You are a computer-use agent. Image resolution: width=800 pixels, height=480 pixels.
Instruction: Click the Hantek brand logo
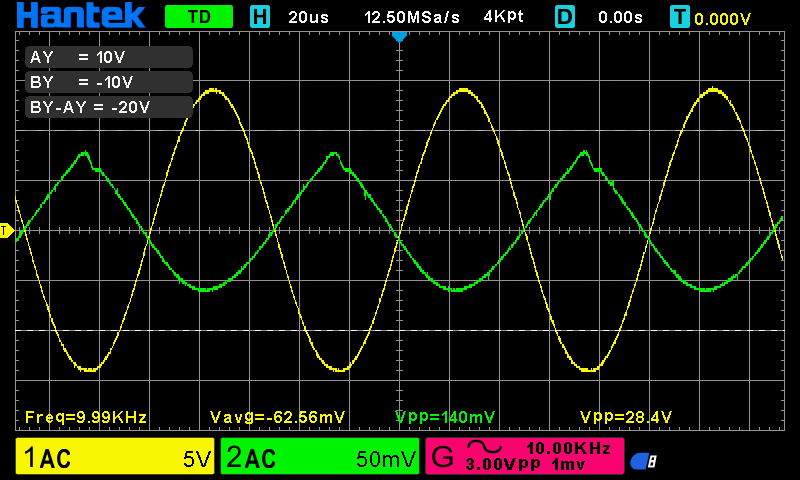tap(81, 16)
